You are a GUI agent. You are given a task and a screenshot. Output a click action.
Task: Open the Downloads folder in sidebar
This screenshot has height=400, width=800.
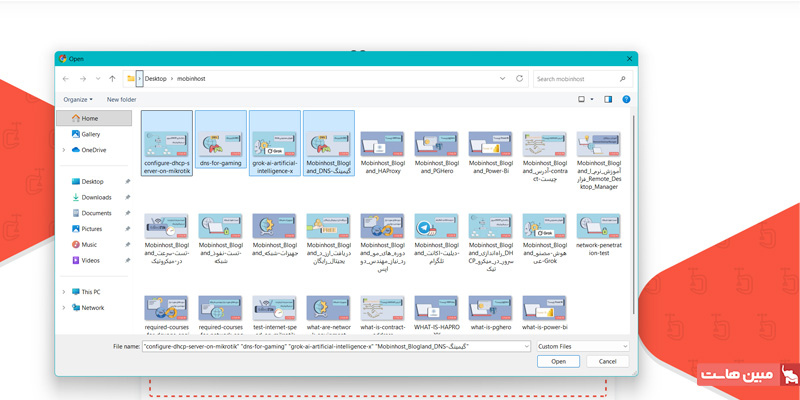96,197
